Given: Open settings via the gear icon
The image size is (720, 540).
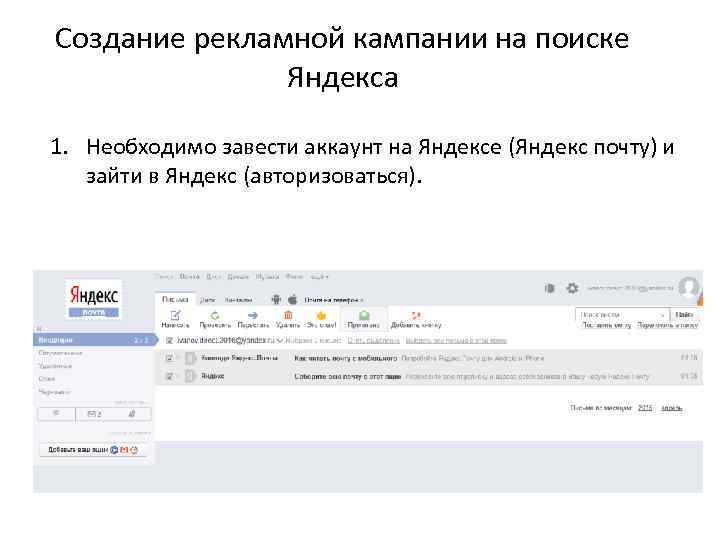Looking at the screenshot, I should click(x=572, y=288).
